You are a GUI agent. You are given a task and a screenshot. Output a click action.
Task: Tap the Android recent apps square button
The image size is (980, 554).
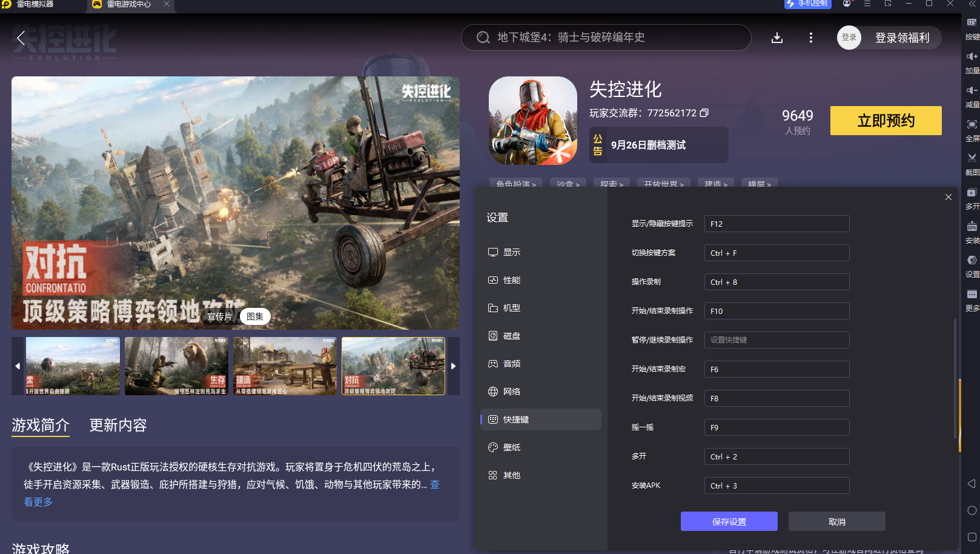click(x=972, y=537)
